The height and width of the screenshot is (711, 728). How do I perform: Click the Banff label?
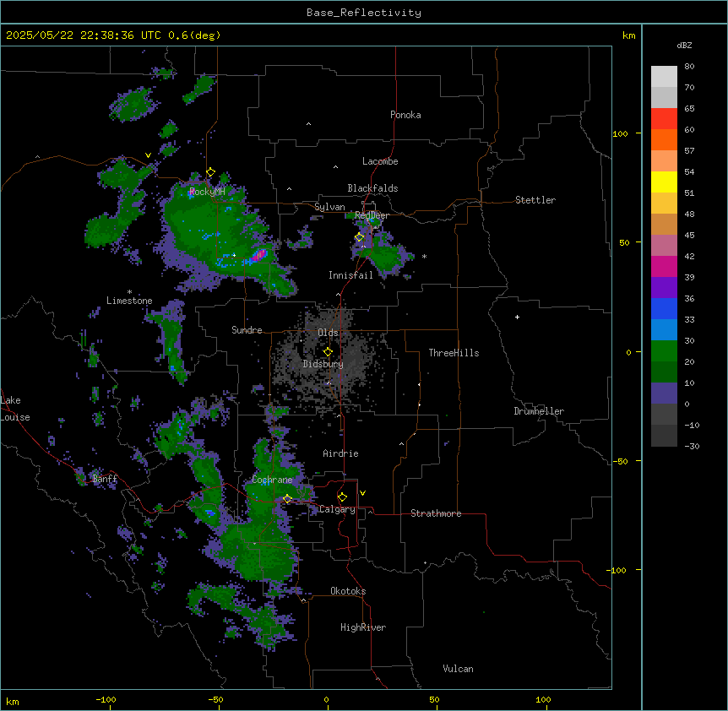[105, 479]
